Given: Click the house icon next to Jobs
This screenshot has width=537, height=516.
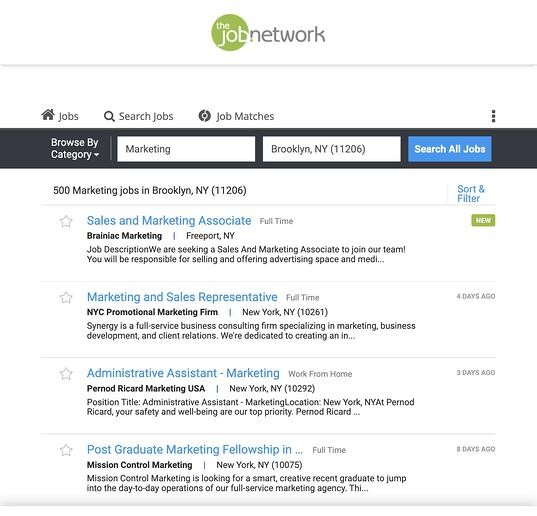Looking at the screenshot, I should (48, 115).
